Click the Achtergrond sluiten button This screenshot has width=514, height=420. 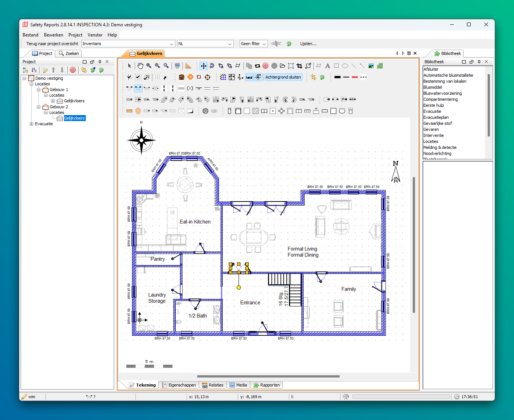click(283, 77)
